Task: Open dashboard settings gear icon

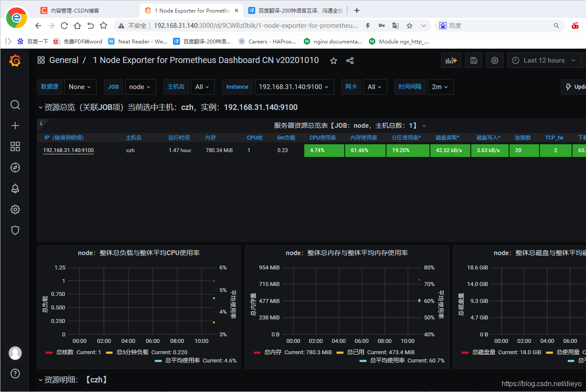Action: click(x=495, y=60)
